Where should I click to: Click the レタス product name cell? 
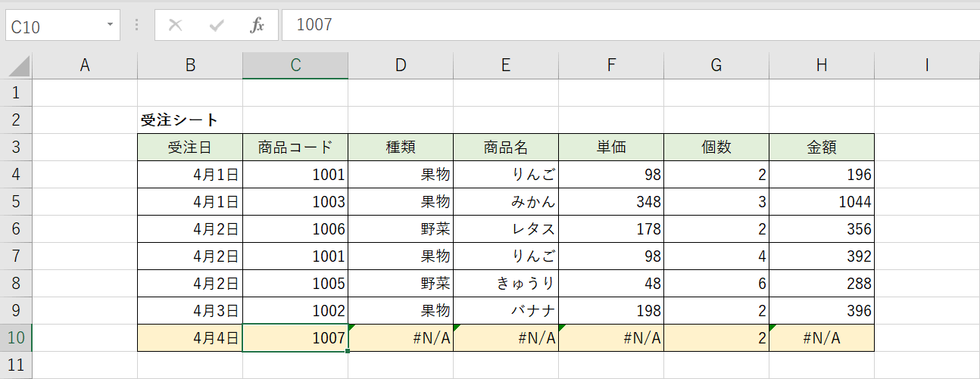coord(506,229)
